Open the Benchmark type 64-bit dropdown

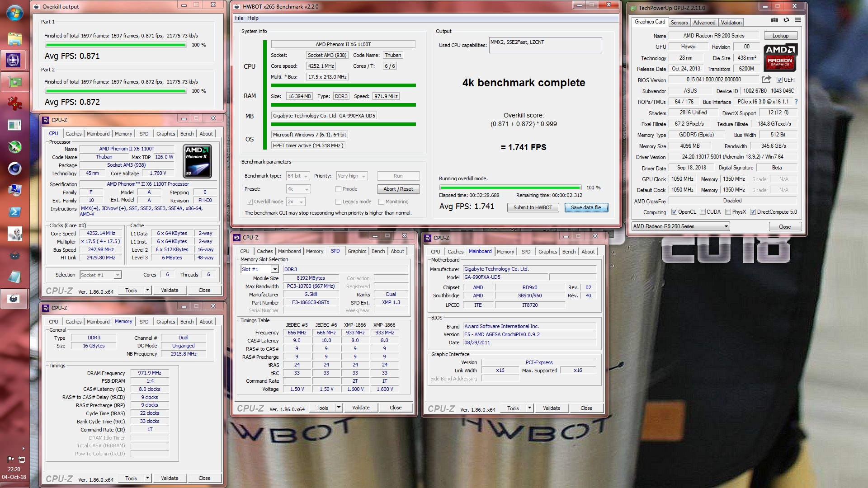[298, 176]
